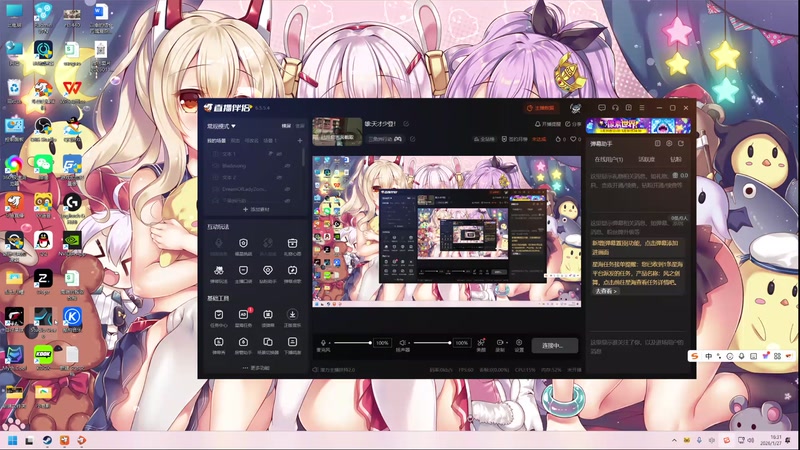Click the stream cover thumbnail

[337, 132]
